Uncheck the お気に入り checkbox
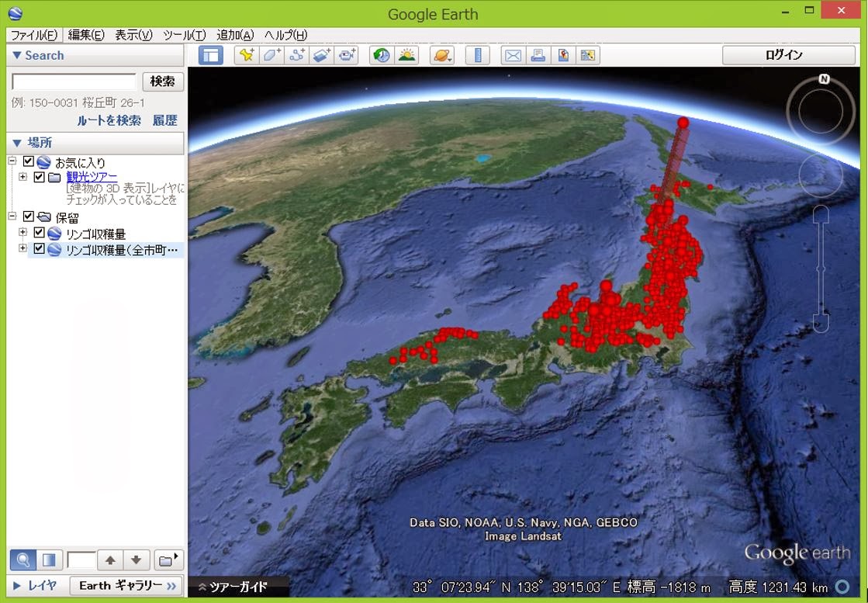The image size is (868, 603). tap(29, 161)
